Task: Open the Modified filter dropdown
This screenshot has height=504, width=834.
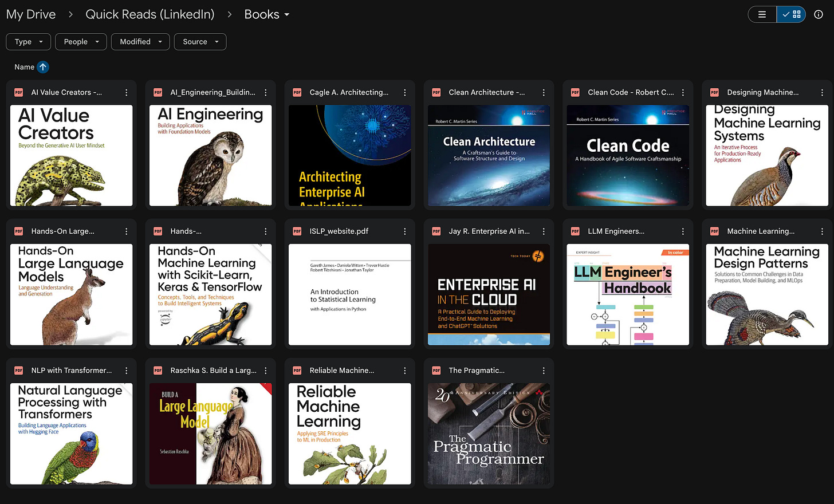Action: click(x=141, y=42)
